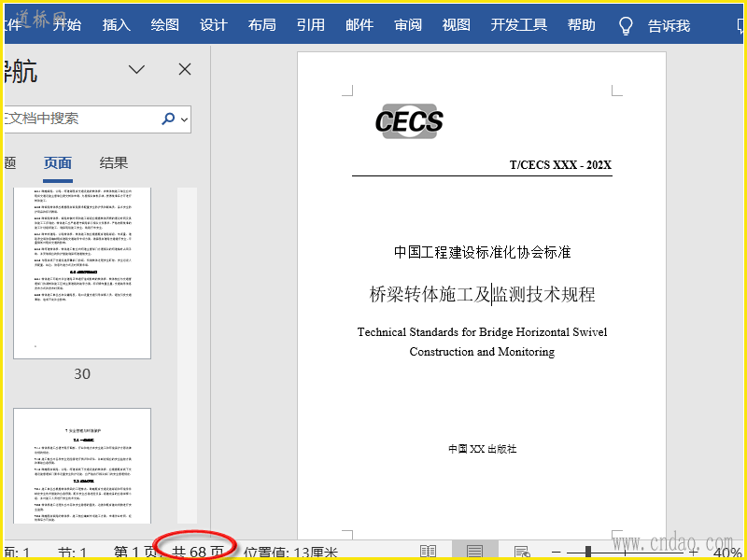The width and height of the screenshot is (747, 560).
Task: Click the 位置值 status bar entry
Action: point(290,553)
